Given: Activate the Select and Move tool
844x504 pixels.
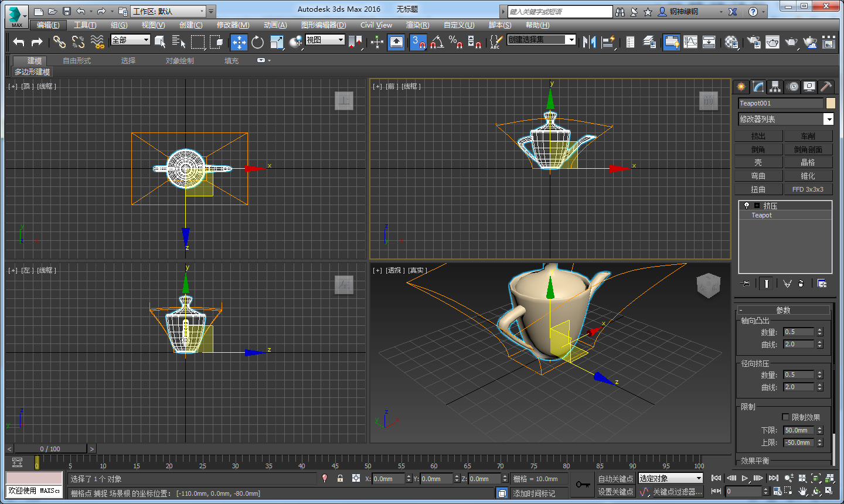Looking at the screenshot, I should tap(239, 42).
